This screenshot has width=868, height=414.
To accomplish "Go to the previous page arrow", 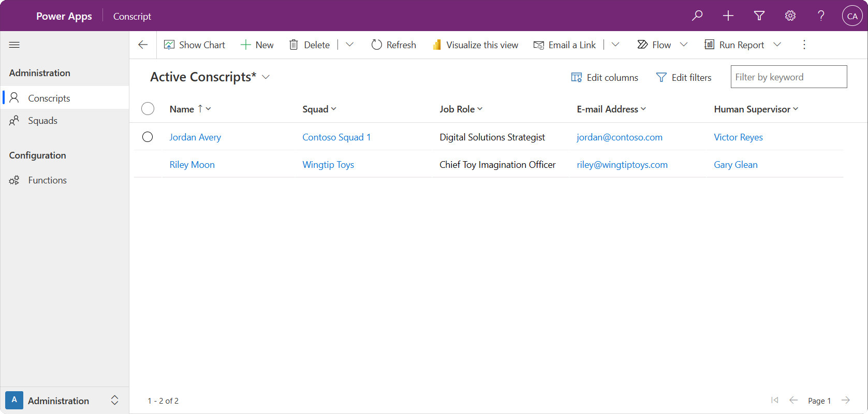I will click(793, 400).
